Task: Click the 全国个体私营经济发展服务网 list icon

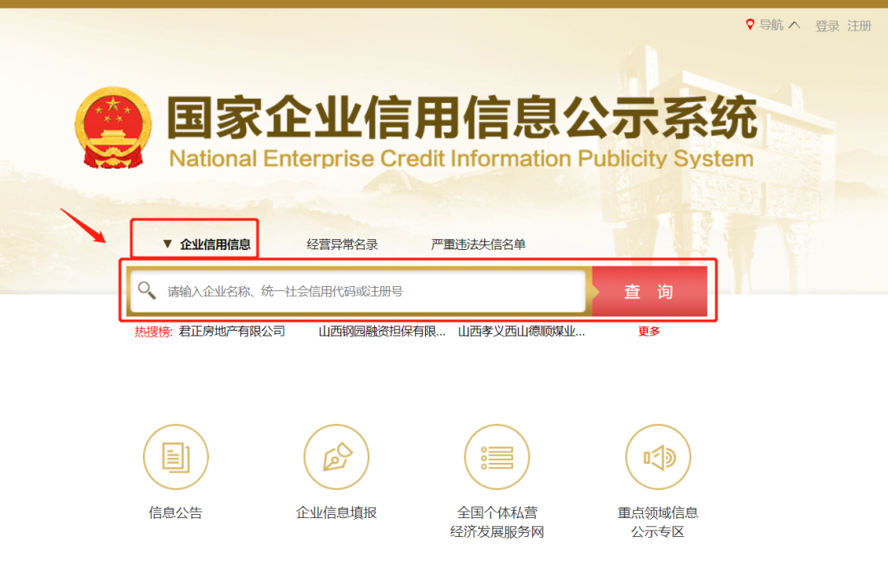Action: [497, 456]
